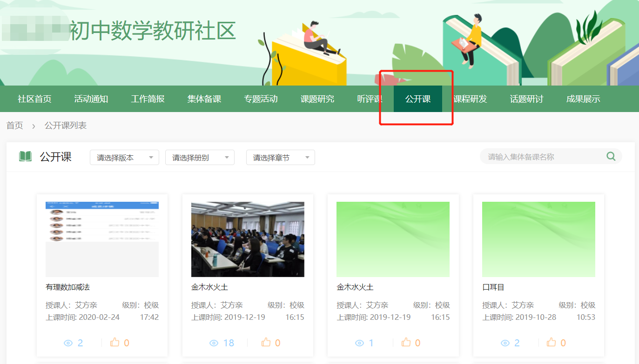Click eye icon on 有理数加减法 card
Screen dimensions: 639x364
tap(68, 343)
